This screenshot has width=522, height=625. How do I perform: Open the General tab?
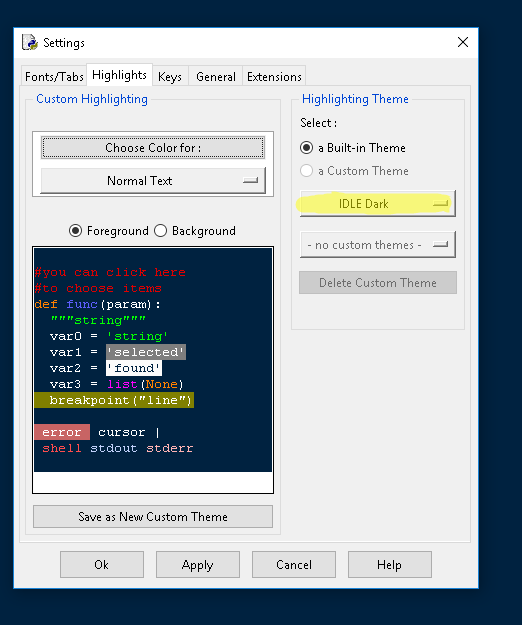[216, 76]
